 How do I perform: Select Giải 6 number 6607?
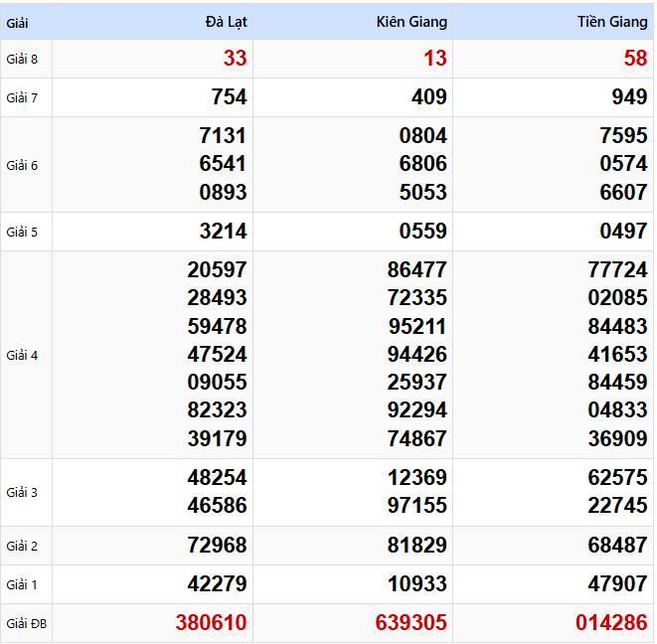click(623, 192)
